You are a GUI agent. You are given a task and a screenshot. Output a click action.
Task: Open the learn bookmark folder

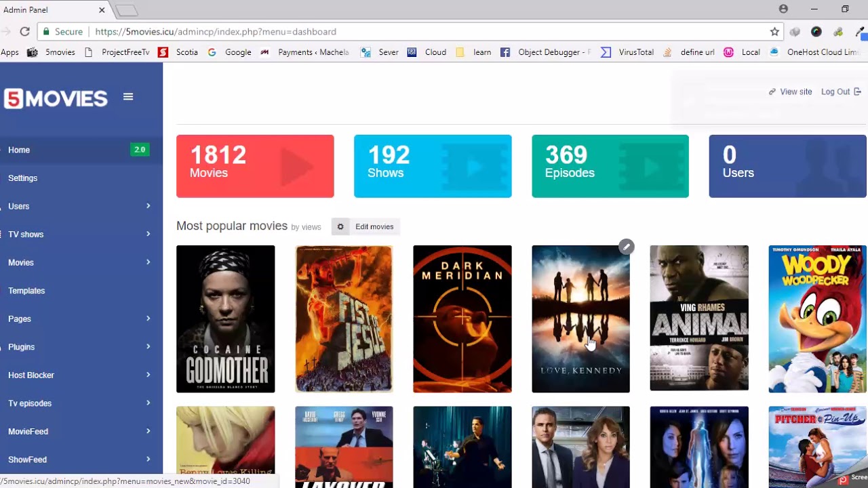473,52
